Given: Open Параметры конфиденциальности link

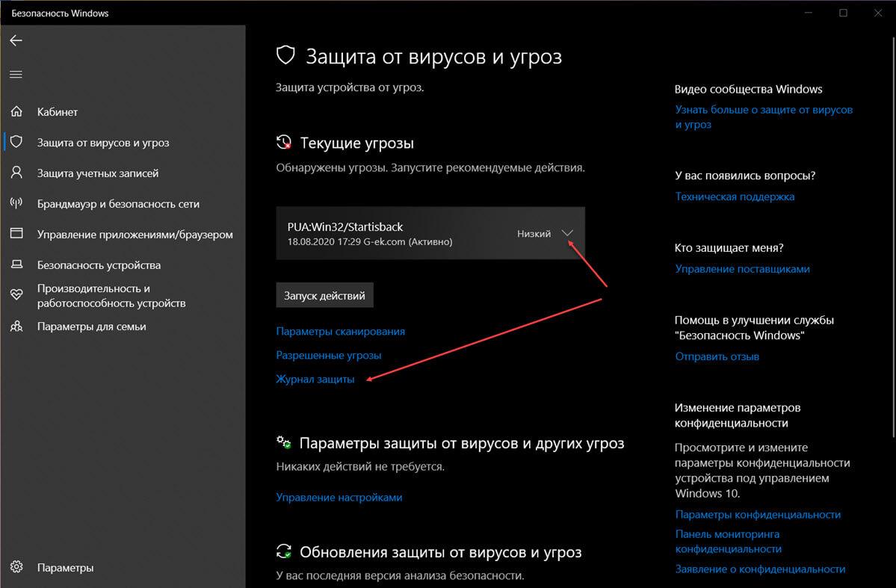Looking at the screenshot, I should 758,515.
